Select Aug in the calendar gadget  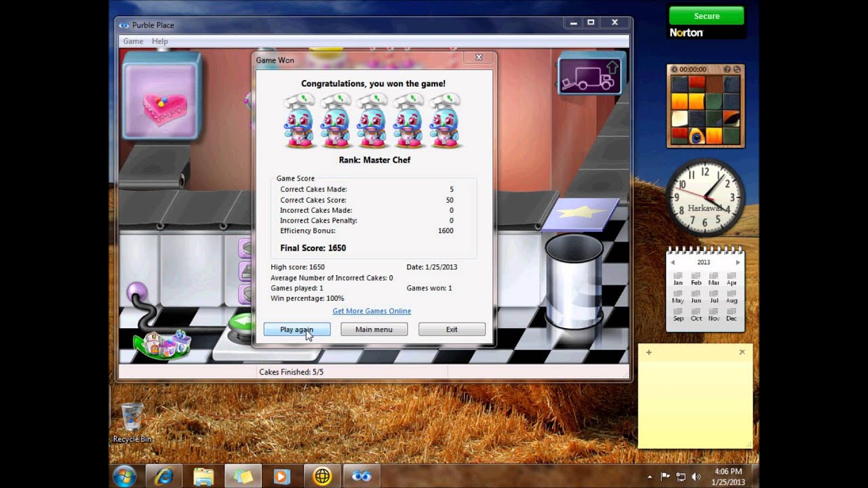pos(731,297)
